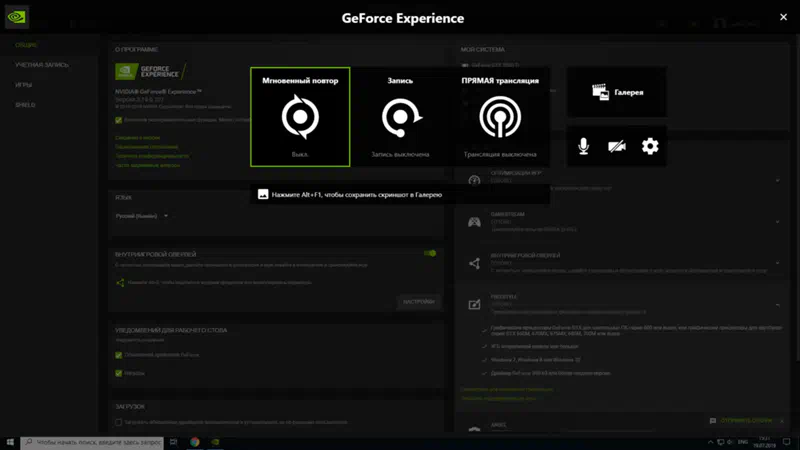The image size is (800, 450).
Task: Open Chrome from the taskbar
Action: (x=194, y=442)
